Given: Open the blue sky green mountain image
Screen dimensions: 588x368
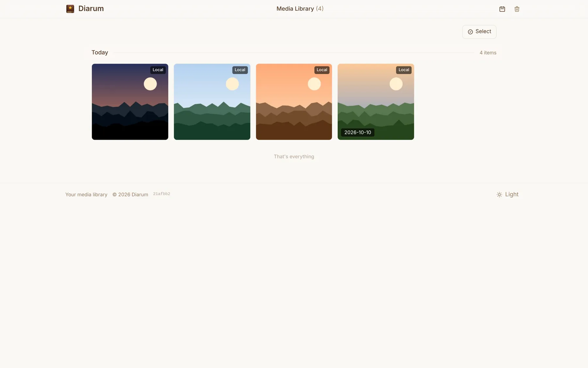Looking at the screenshot, I should tap(212, 102).
